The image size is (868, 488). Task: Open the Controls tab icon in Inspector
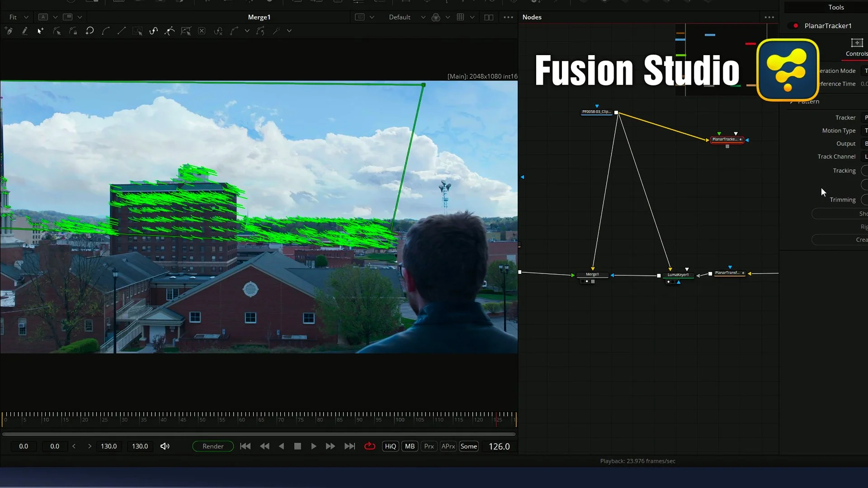[857, 43]
